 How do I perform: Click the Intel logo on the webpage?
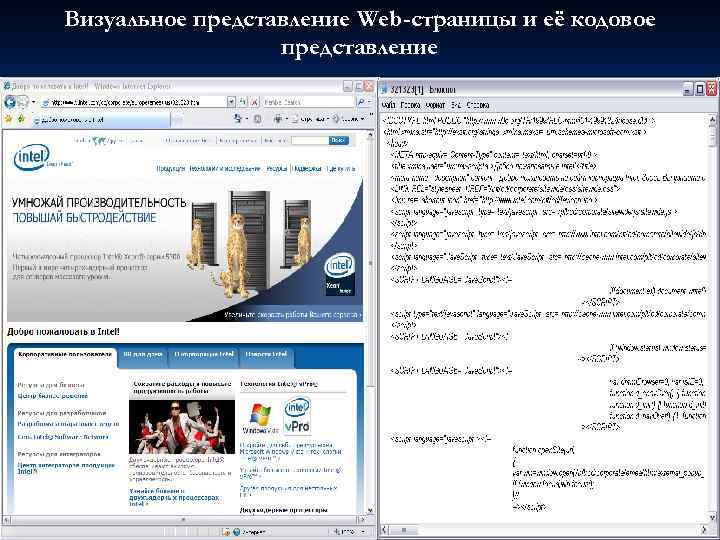(x=32, y=157)
